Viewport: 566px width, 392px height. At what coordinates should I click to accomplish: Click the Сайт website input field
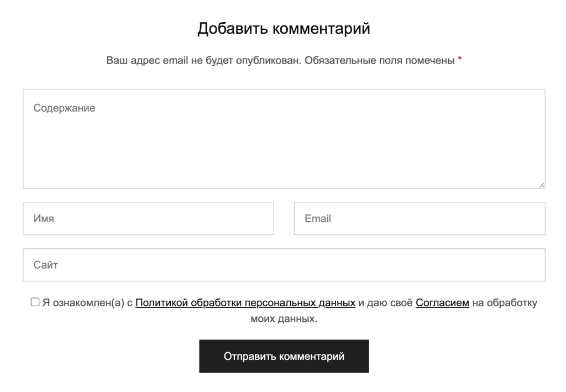283,265
